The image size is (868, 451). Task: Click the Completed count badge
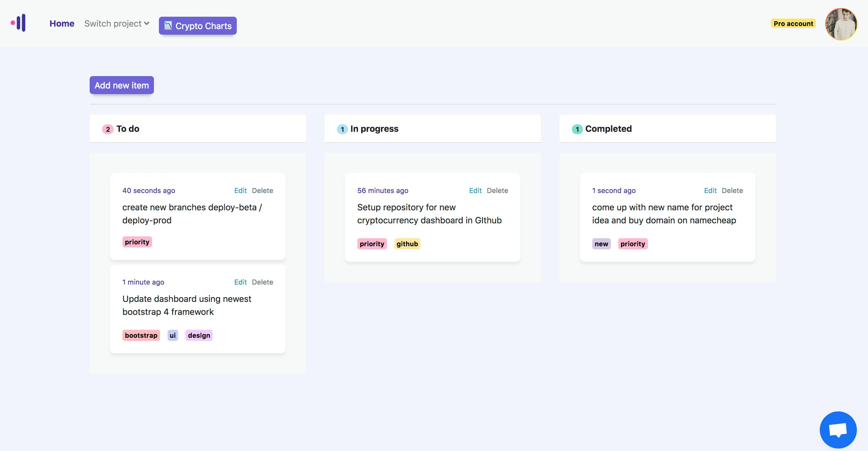pos(577,129)
